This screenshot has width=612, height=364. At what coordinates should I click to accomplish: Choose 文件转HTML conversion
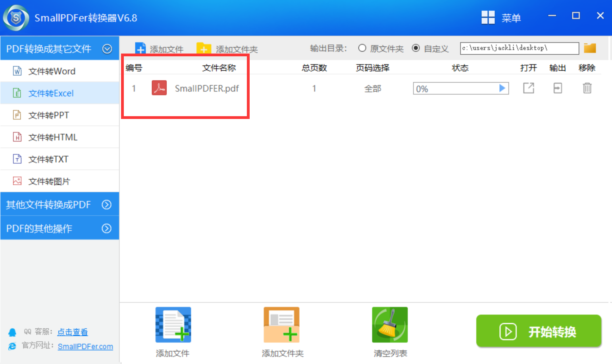pos(60,137)
